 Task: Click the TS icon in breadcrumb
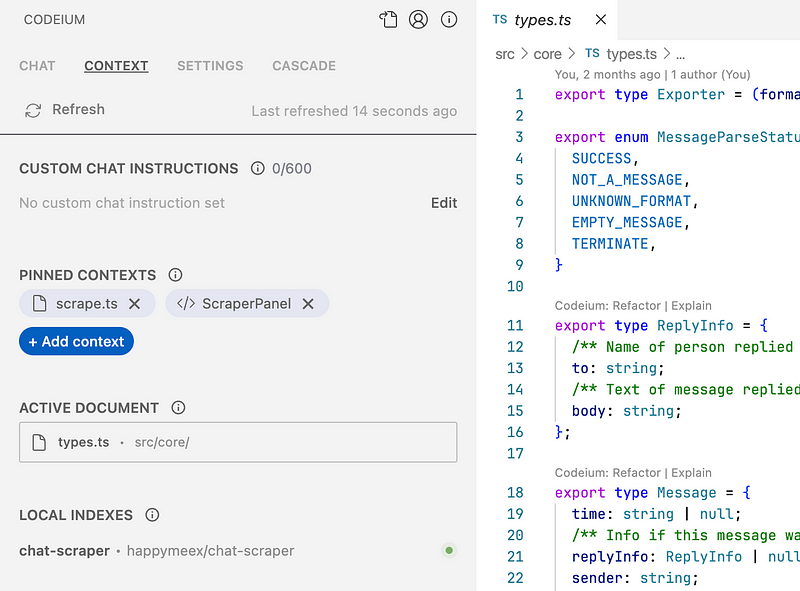tap(592, 53)
